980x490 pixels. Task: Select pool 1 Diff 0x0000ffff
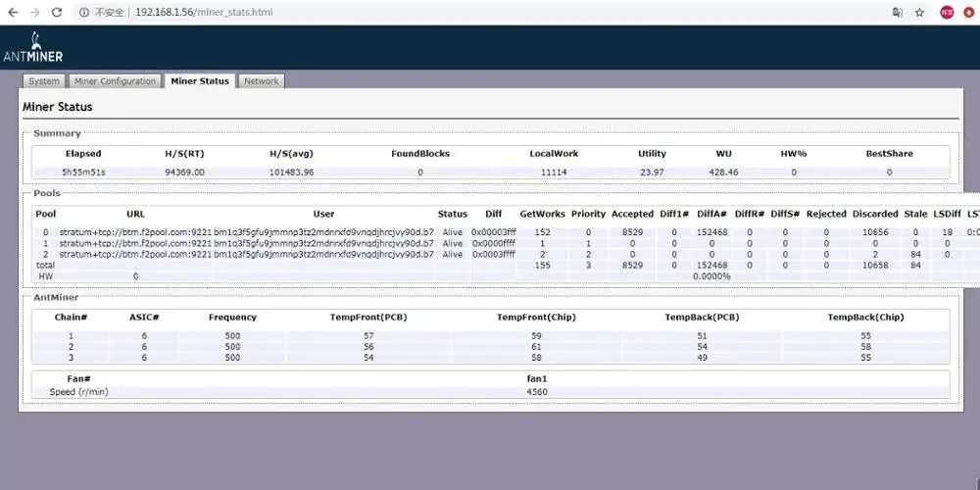click(x=493, y=243)
